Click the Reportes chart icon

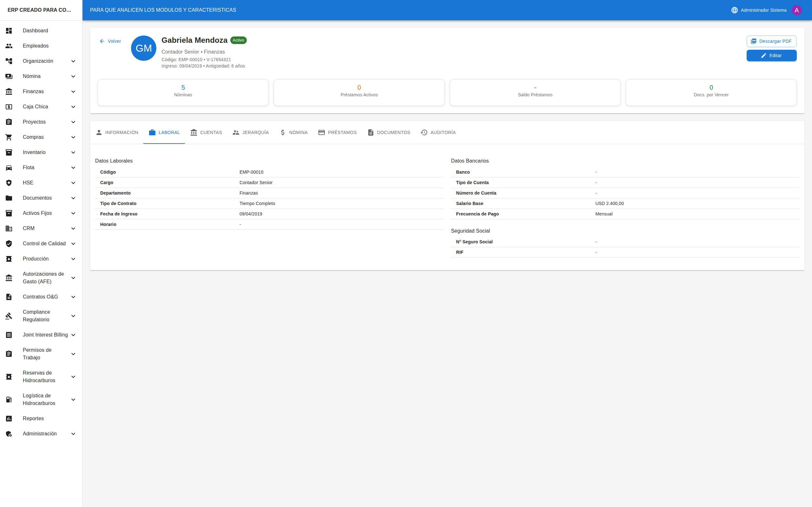click(9, 419)
